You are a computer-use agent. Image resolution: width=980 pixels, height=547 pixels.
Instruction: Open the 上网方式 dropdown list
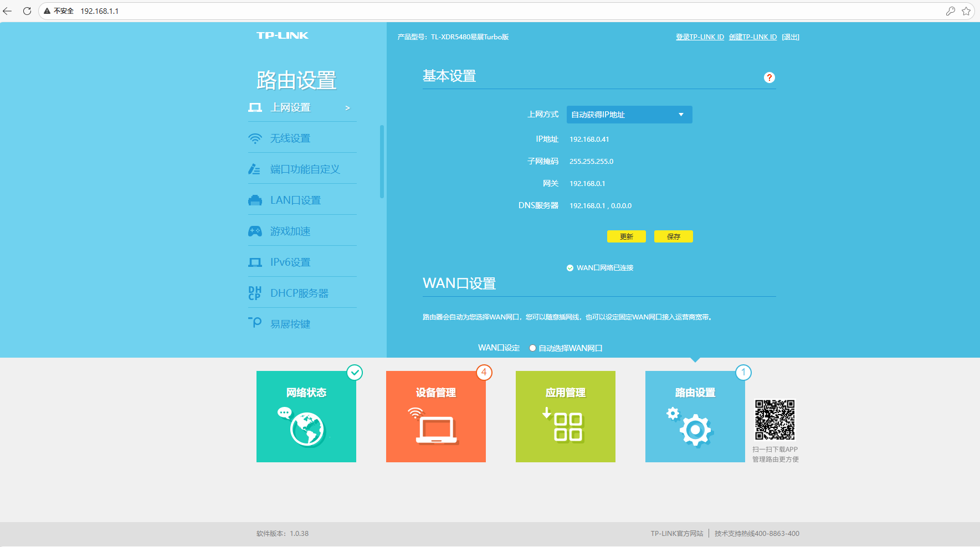click(629, 115)
